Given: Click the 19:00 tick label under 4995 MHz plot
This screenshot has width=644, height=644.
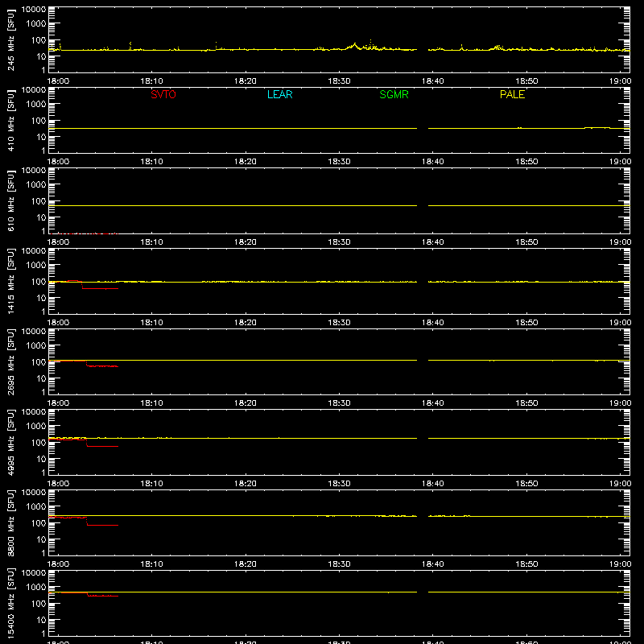Looking at the screenshot, I should point(620,484).
